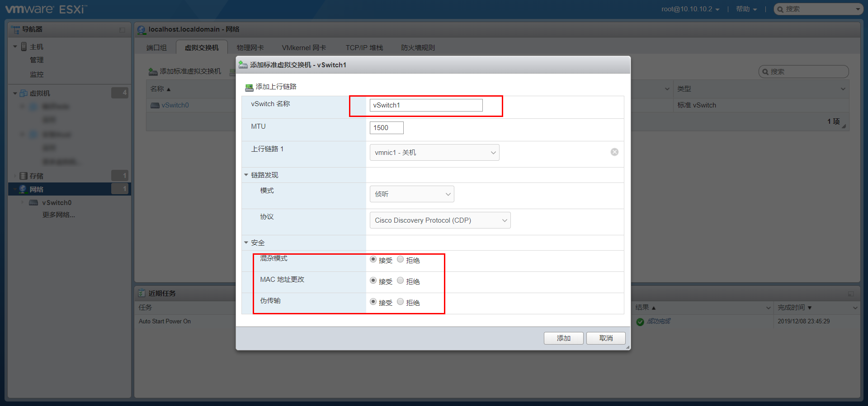Click the MTU input field

click(x=387, y=128)
